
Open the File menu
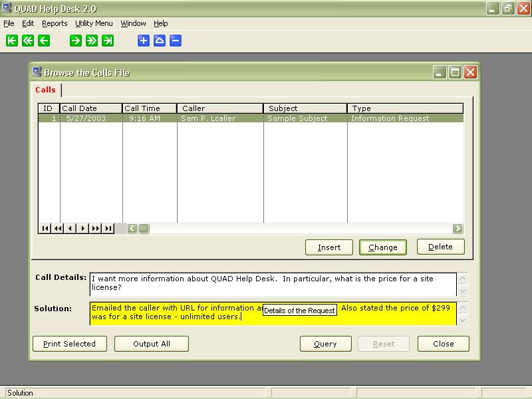(x=9, y=23)
